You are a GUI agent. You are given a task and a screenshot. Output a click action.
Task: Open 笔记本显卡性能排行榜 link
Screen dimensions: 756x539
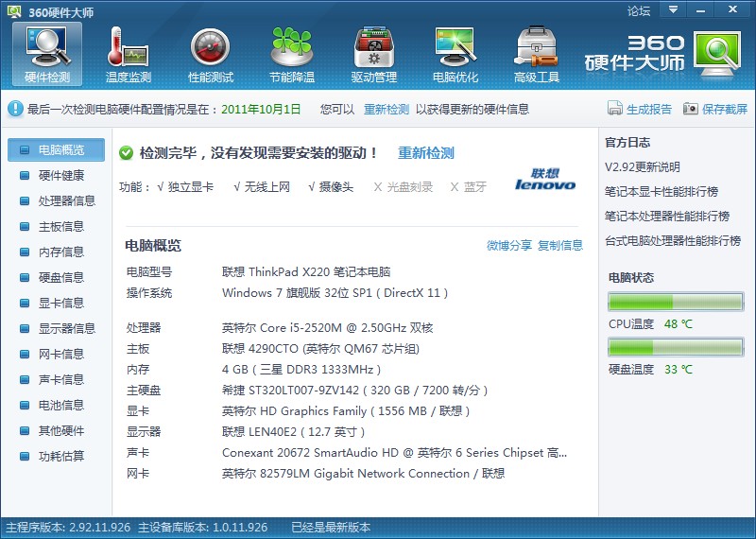point(661,192)
